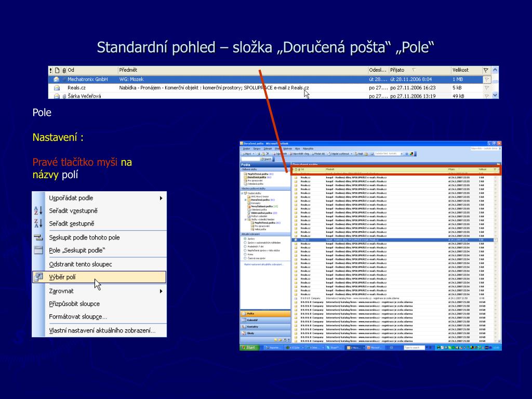Click the Group By box icon
The height and width of the screenshot is (399, 532).
click(38, 250)
